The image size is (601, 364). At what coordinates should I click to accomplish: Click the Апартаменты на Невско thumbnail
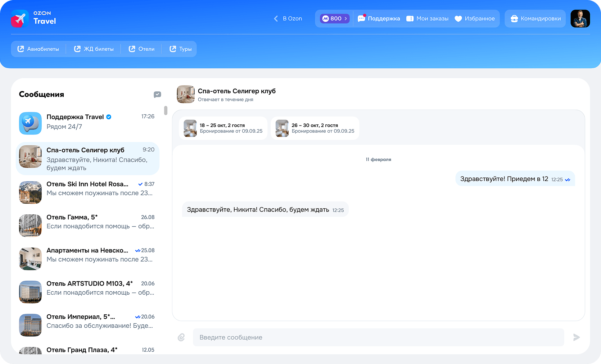(x=30, y=259)
